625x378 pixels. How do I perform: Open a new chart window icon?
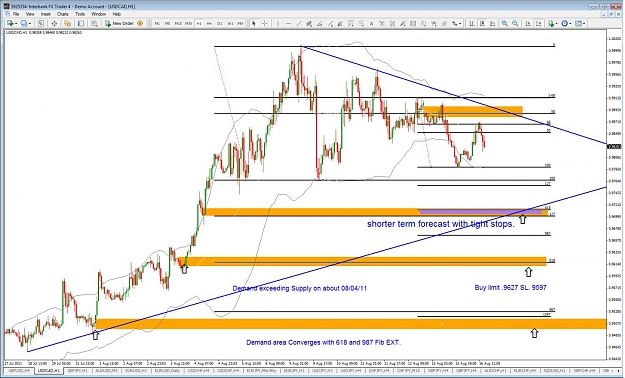10,24
